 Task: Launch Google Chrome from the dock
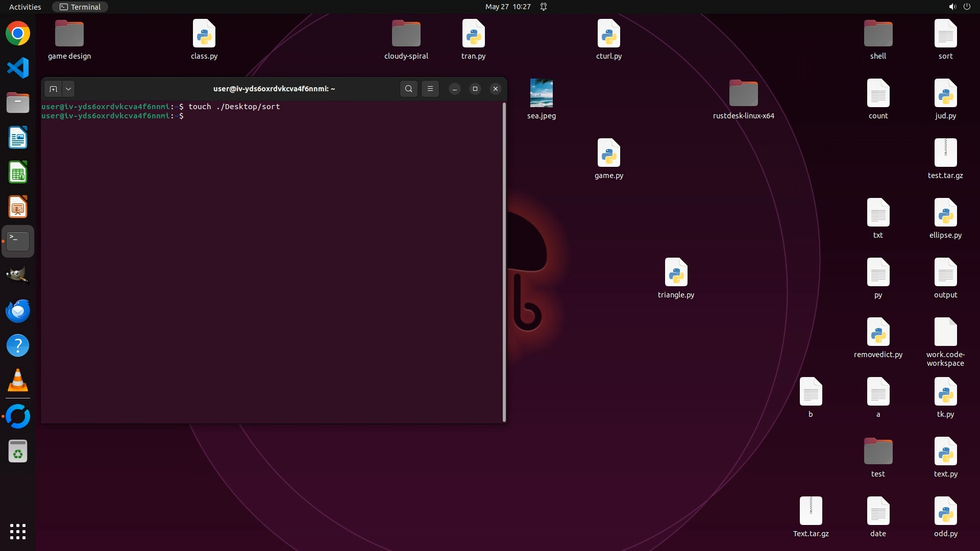tap(18, 34)
